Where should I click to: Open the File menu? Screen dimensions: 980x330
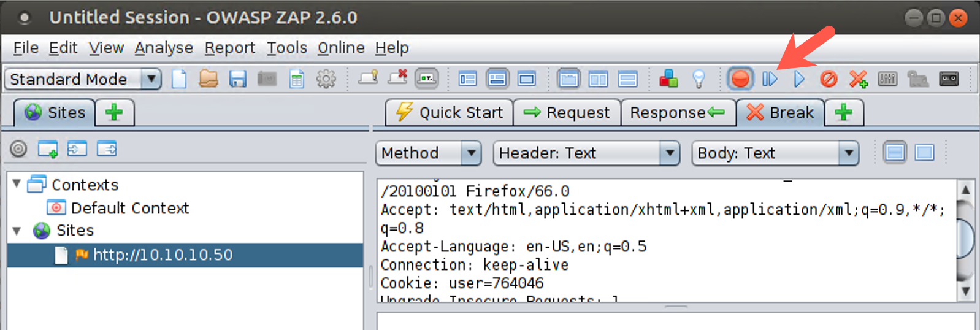(26, 48)
